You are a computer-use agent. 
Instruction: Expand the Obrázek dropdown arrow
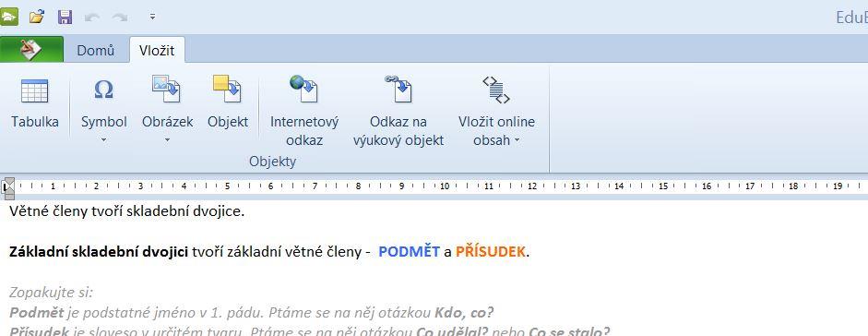click(x=167, y=140)
